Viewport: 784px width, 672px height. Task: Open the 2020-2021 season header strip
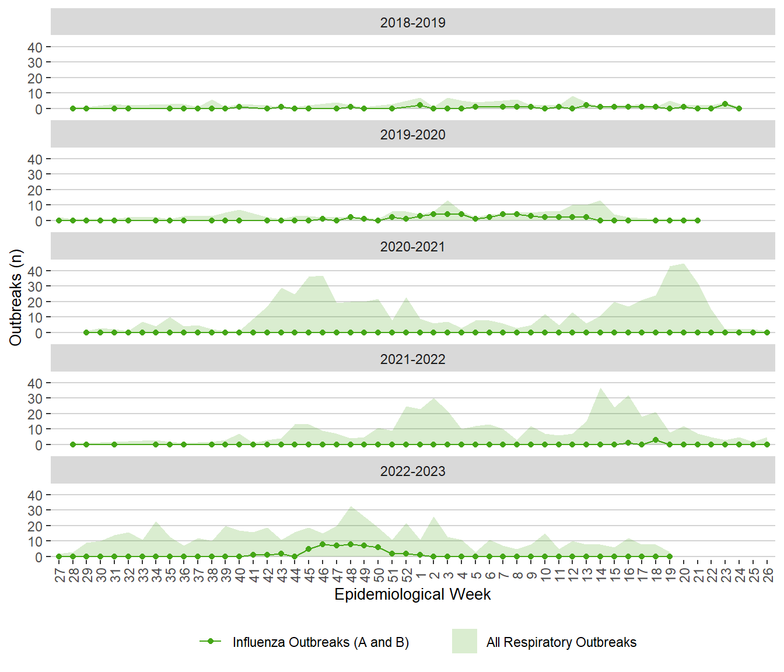(x=412, y=246)
